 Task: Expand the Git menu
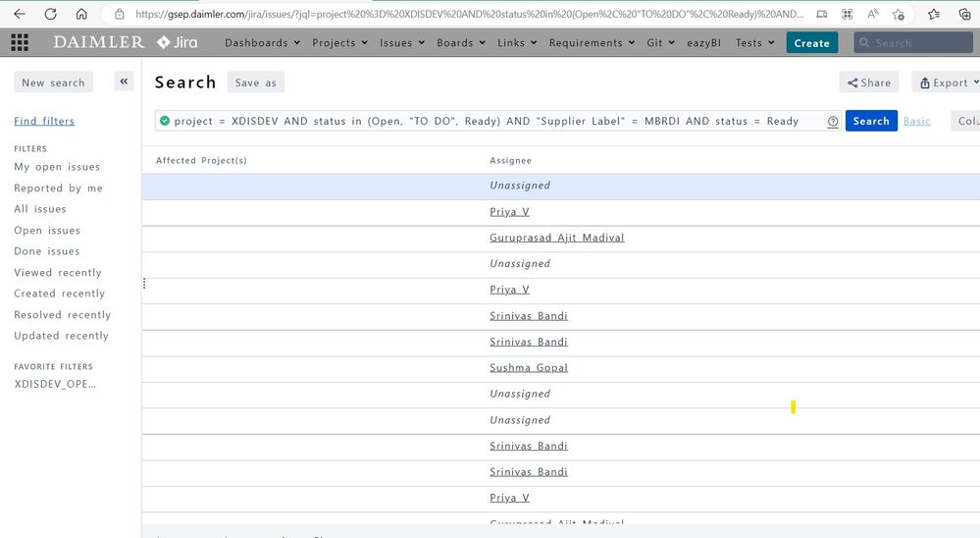tap(660, 42)
